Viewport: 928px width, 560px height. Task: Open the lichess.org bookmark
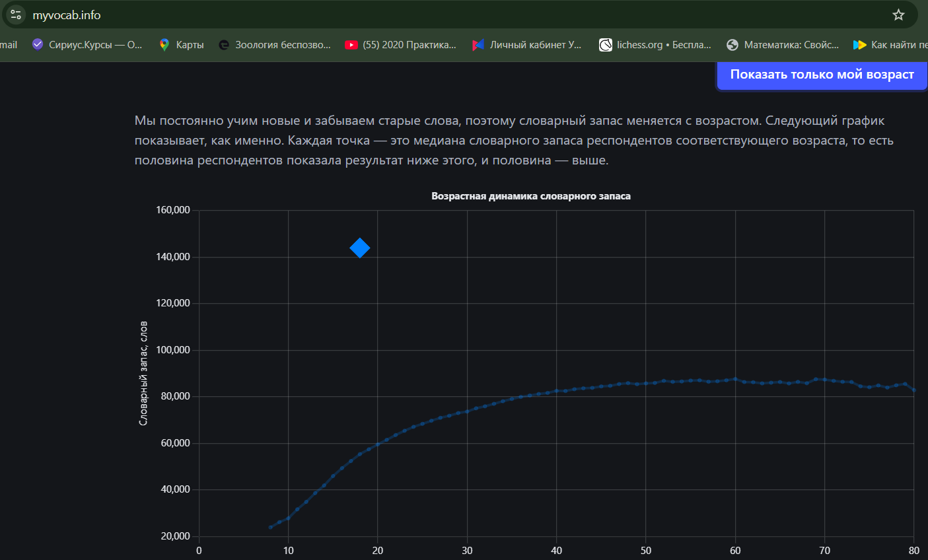655,45
